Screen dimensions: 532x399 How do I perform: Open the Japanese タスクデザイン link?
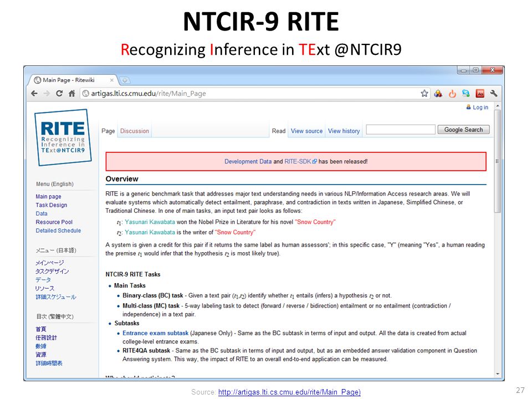[x=52, y=272]
